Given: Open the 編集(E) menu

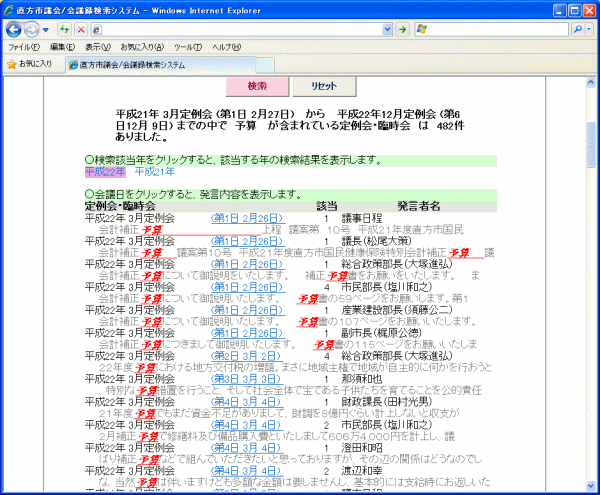Looking at the screenshot, I should (62, 47).
